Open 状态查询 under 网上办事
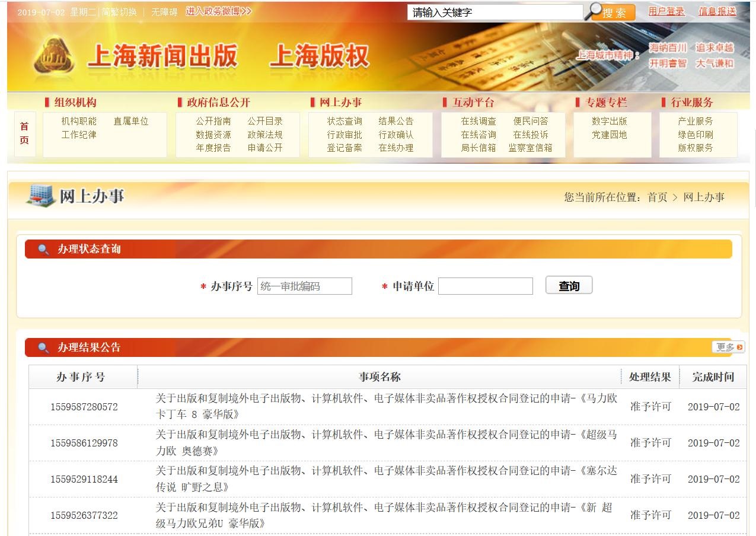Image resolution: width=756 pixels, height=536 pixels. coord(344,121)
